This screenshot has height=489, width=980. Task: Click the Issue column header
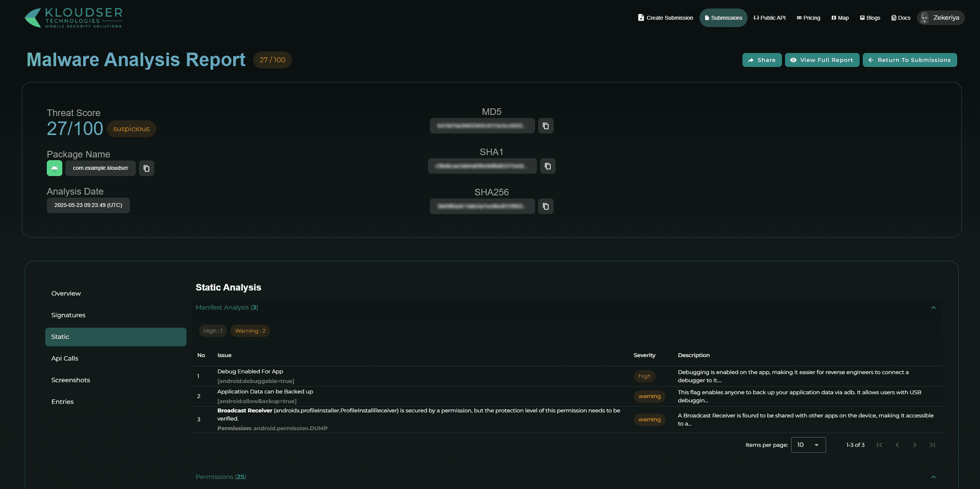(x=224, y=355)
